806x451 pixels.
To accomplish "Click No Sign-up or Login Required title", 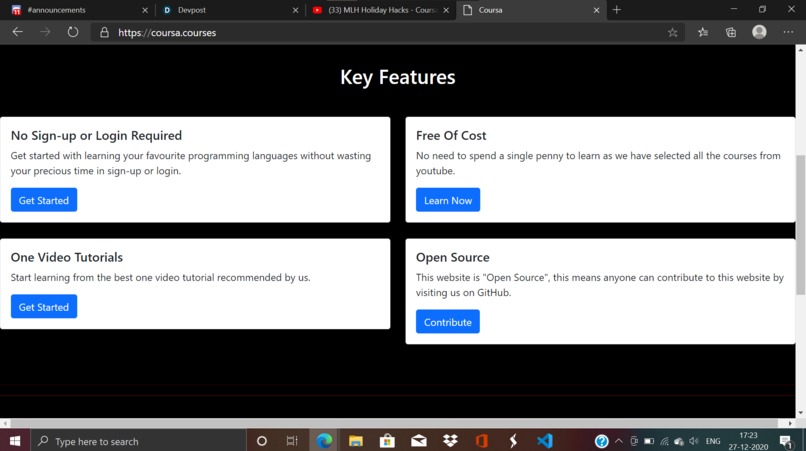I will [x=96, y=135].
